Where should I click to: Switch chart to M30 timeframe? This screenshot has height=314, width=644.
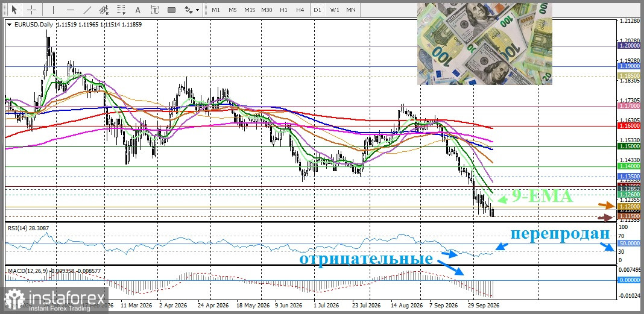pos(267,10)
